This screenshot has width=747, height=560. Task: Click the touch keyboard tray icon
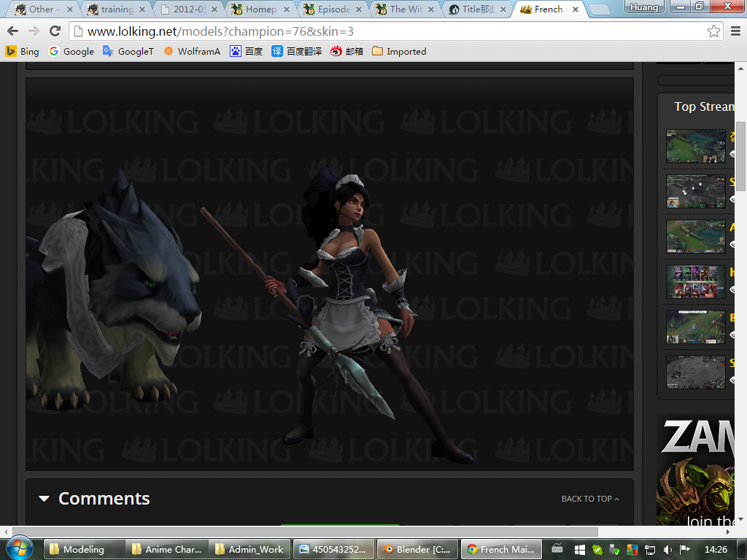(x=557, y=548)
